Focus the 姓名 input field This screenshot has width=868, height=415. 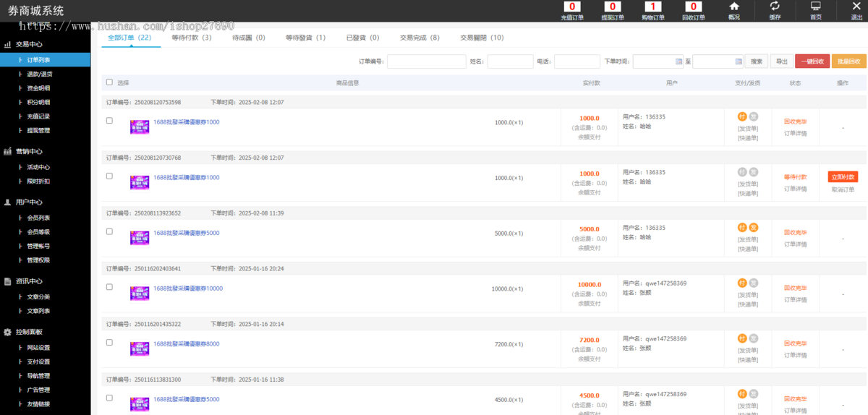click(511, 61)
